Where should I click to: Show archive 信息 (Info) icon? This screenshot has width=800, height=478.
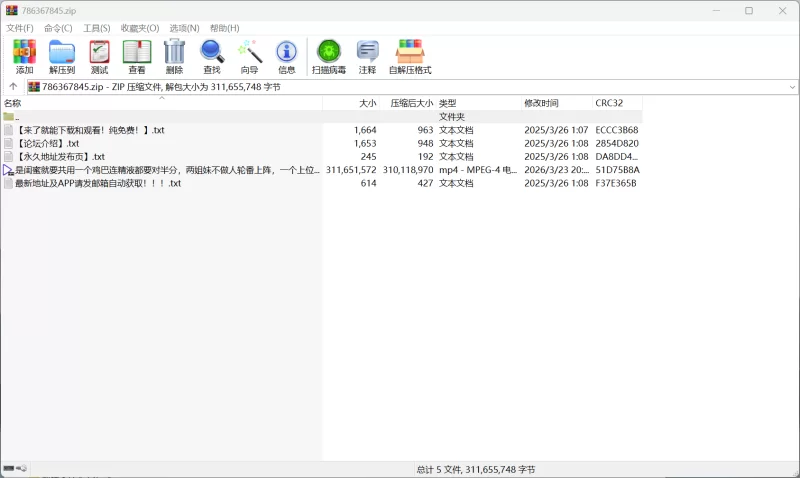[287, 56]
